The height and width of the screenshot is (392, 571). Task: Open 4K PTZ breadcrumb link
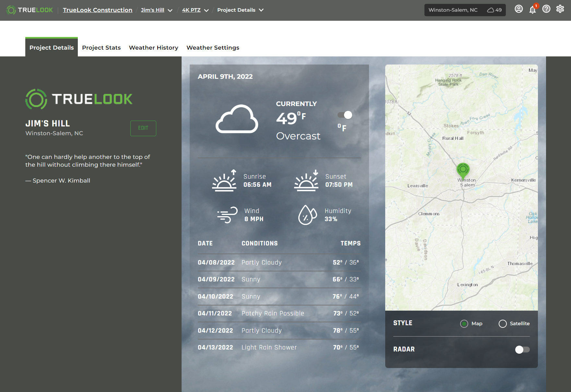[191, 10]
